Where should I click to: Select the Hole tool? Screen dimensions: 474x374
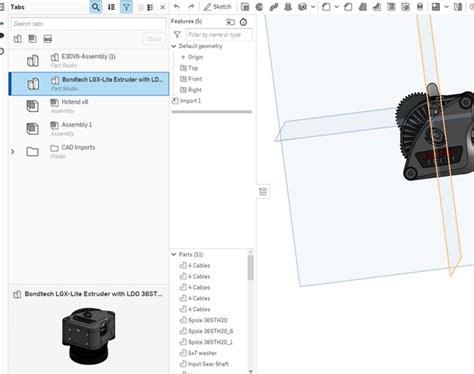tap(406, 7)
